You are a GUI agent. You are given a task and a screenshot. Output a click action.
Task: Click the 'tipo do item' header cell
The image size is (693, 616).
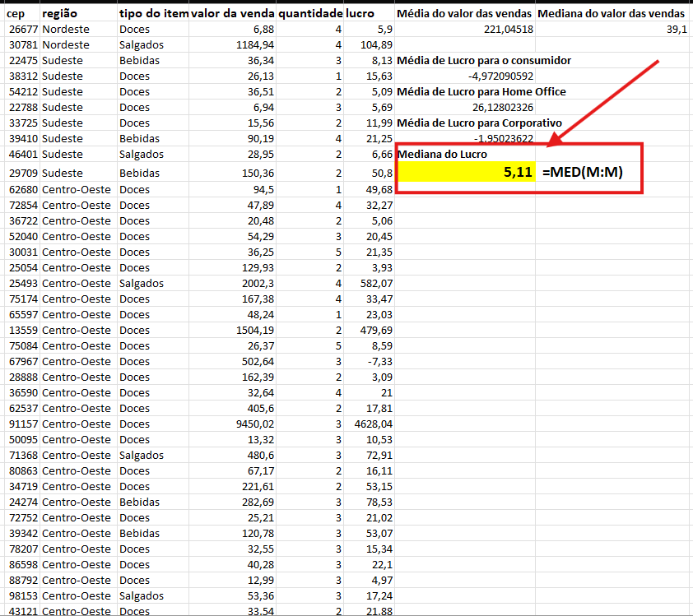coord(153,14)
